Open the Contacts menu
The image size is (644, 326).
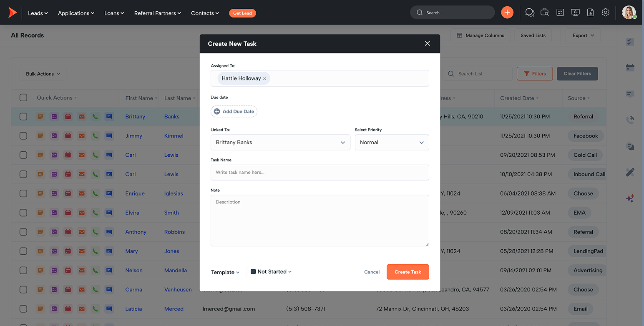(x=205, y=13)
